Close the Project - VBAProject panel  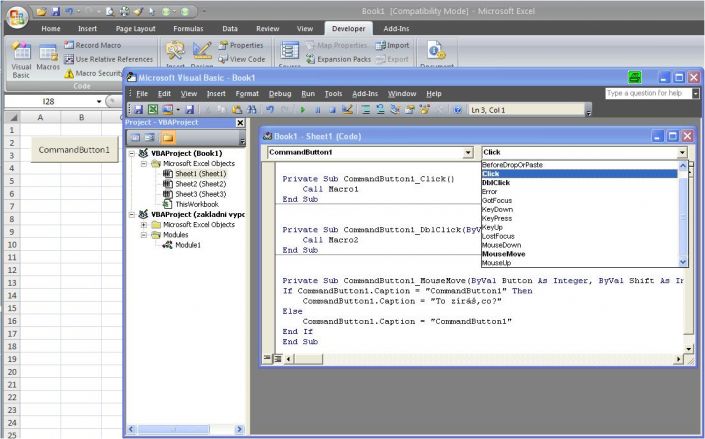tap(241, 123)
